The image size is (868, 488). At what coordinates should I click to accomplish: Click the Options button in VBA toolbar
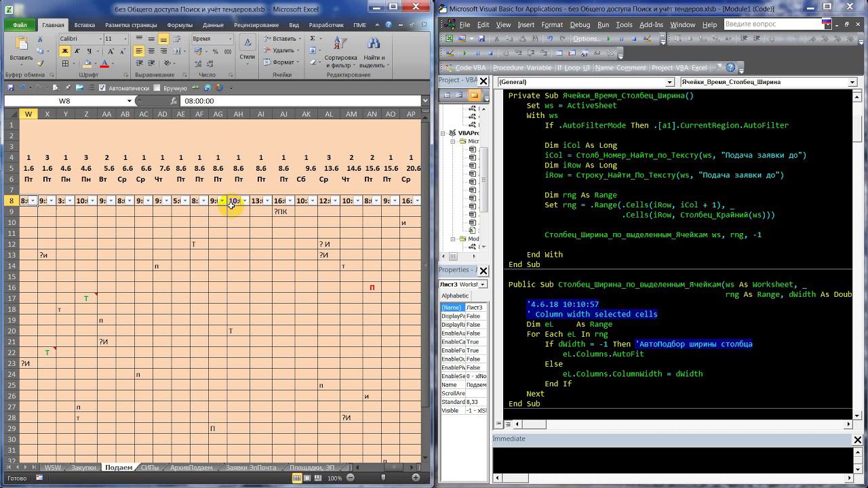[x=585, y=39]
